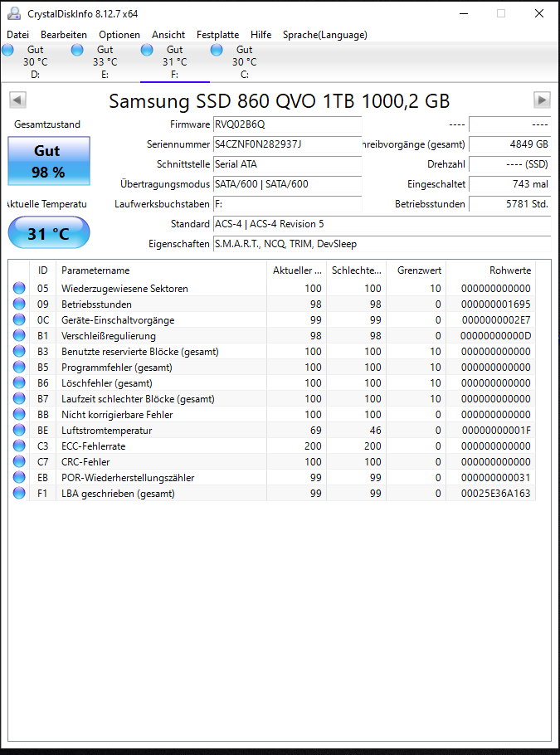Click the Aktueller column header

tap(297, 270)
